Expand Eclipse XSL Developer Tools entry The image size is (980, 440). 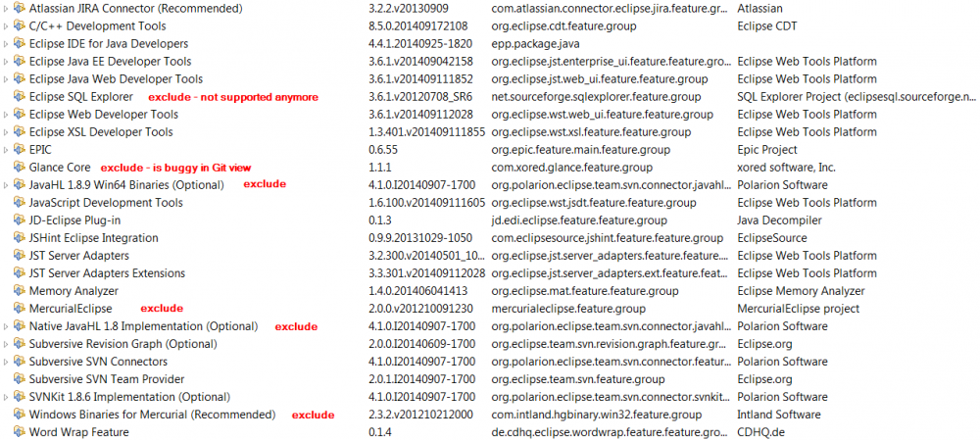(7, 132)
